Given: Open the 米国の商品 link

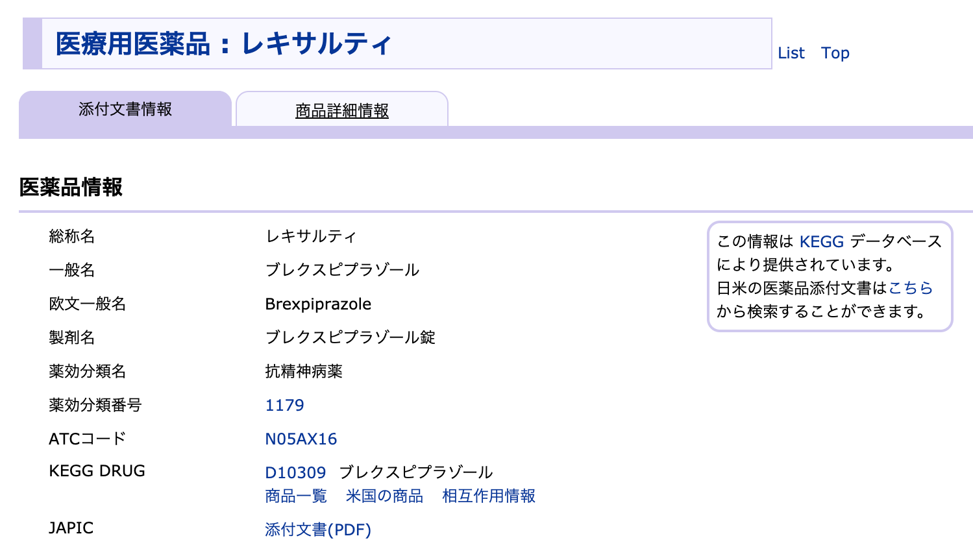Looking at the screenshot, I should (384, 496).
